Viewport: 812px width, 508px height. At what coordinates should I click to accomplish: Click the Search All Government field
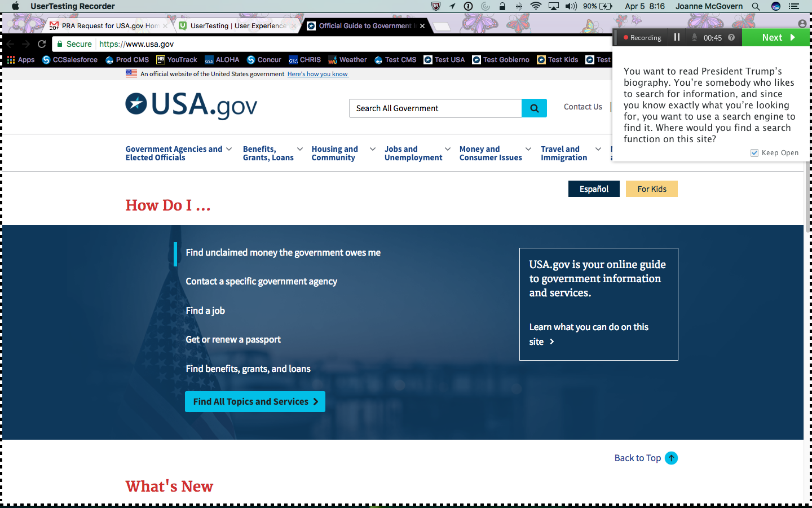point(436,108)
